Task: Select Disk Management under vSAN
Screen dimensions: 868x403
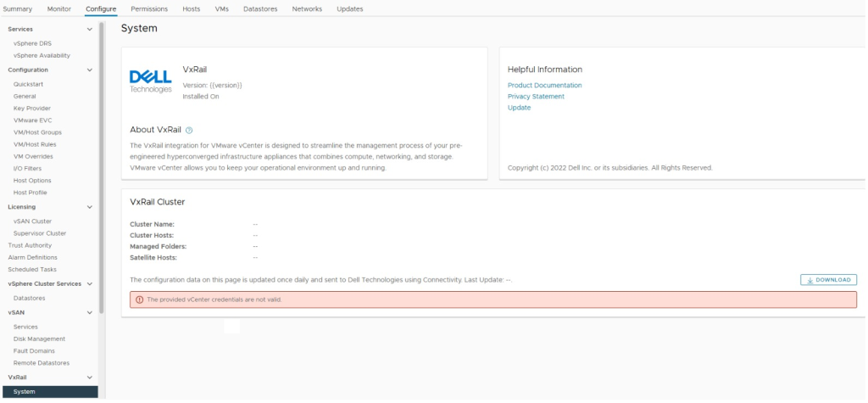Action: [x=39, y=339]
